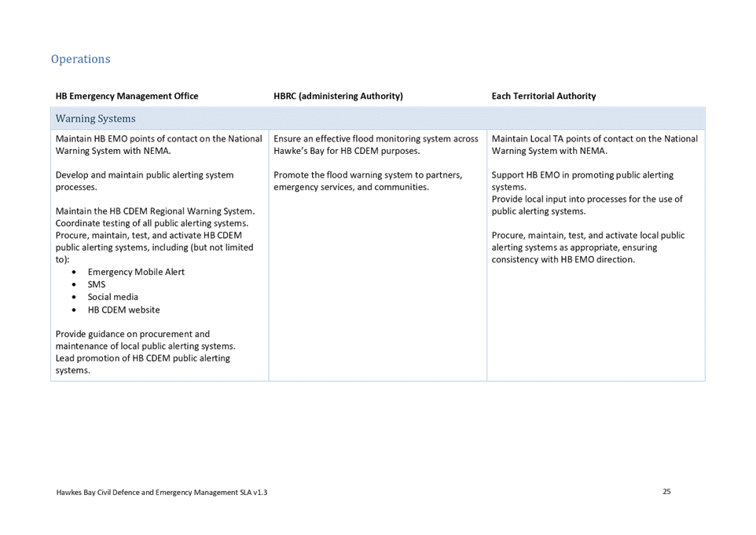Click the footer document title text

pos(162,493)
